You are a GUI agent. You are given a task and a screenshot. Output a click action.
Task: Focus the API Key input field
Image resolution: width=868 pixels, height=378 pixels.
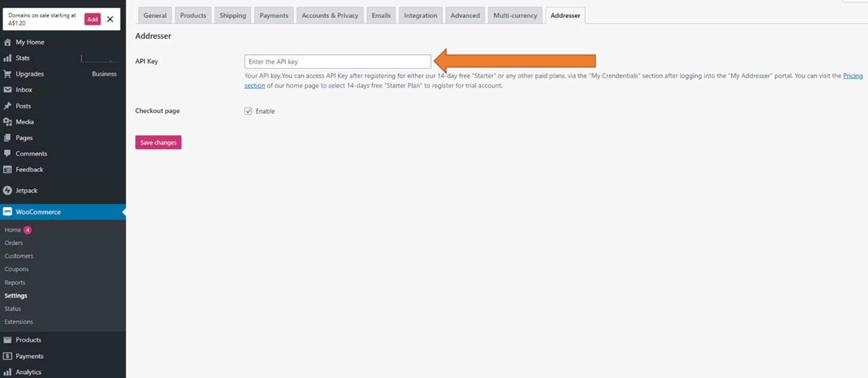tap(337, 62)
